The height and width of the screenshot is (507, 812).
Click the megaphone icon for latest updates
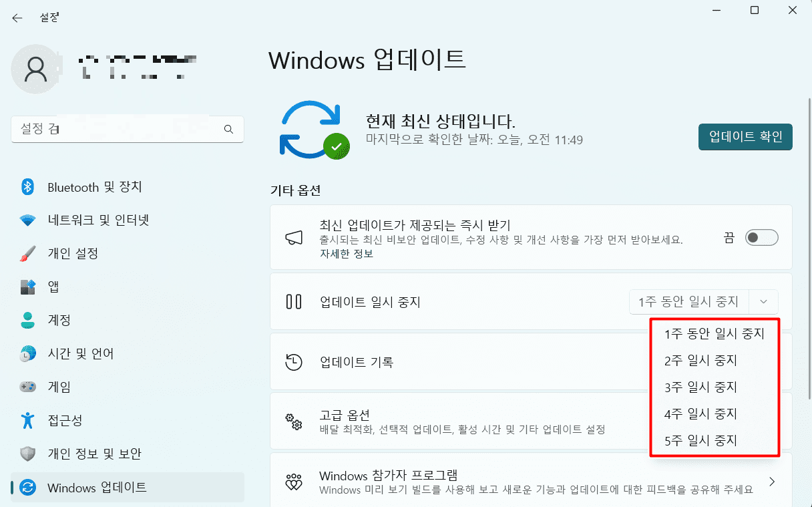click(294, 238)
